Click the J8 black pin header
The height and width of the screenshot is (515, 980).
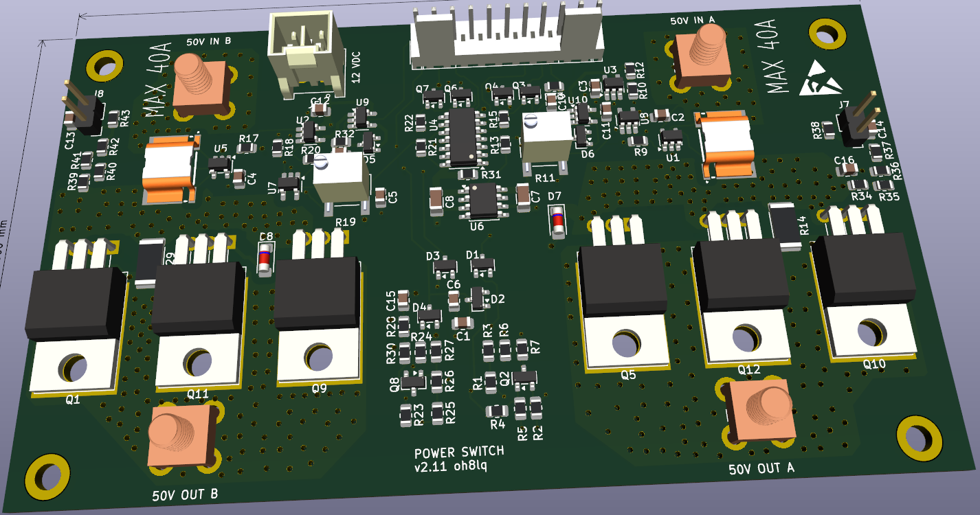click(x=83, y=108)
